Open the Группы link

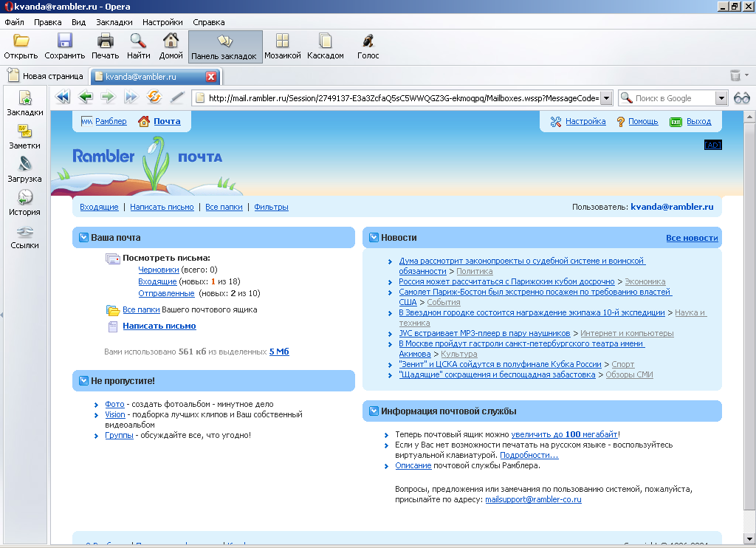119,435
